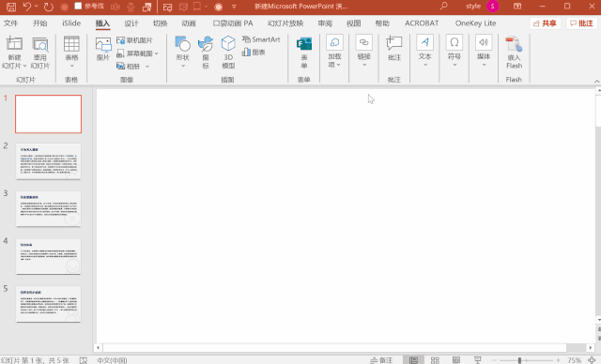Screen dimensions: 601x364
Task: Switch to the 动画 tab
Action: [189, 23]
